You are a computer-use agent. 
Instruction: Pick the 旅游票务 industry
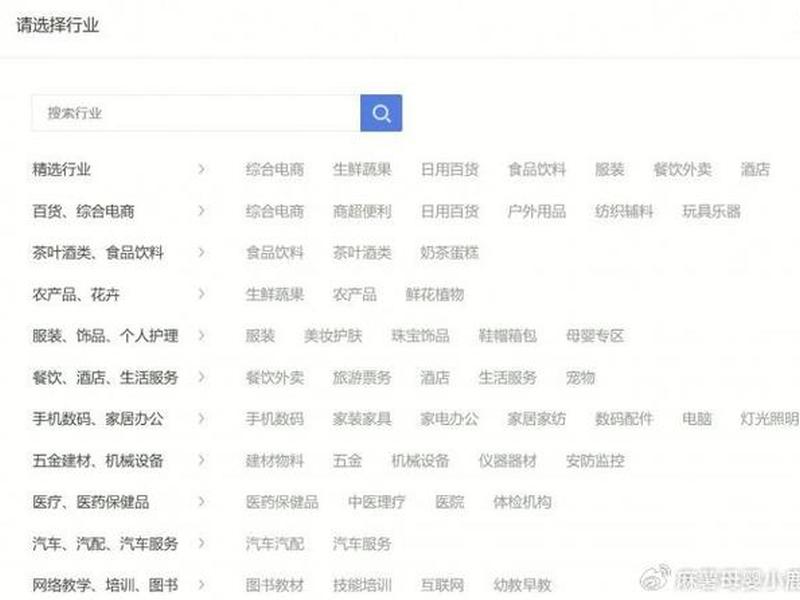(x=362, y=377)
